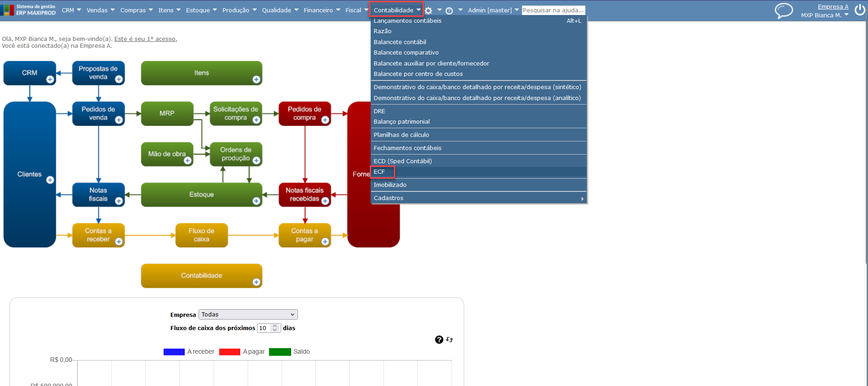868x386 pixels.
Task: Select DRE in Contabilidade menu
Action: click(479, 111)
